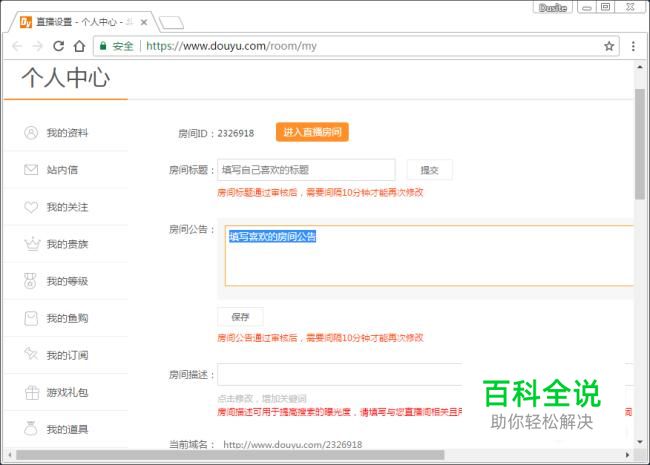Click the horizontal scrollbar right arrow
Image resolution: width=650 pixels, height=465 pixels.
tap(627, 455)
